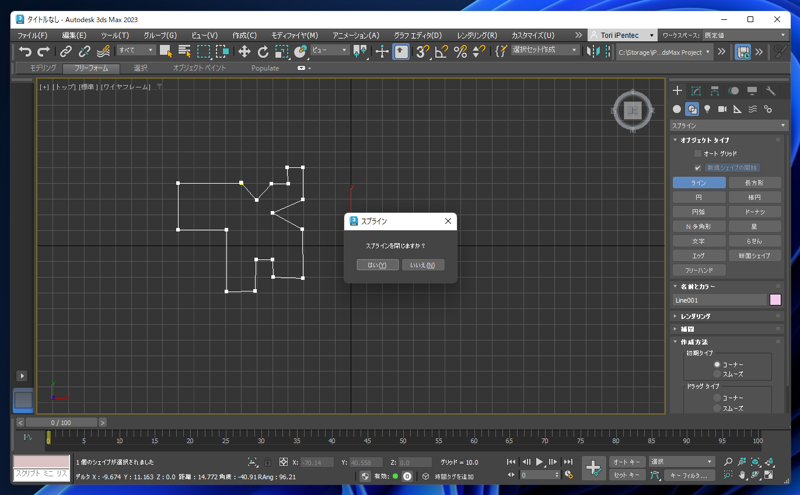
Task: Click Bind to Space Warp icon
Action: [103, 52]
